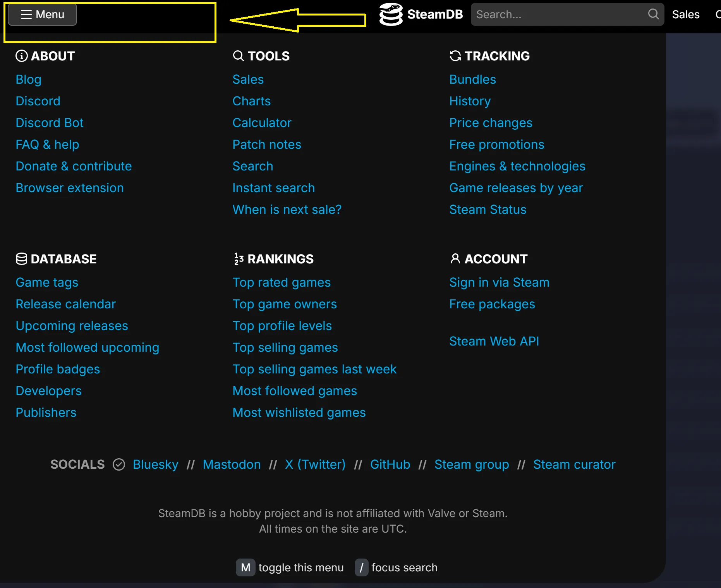View Free promotions
This screenshot has width=721, height=588.
(x=497, y=144)
